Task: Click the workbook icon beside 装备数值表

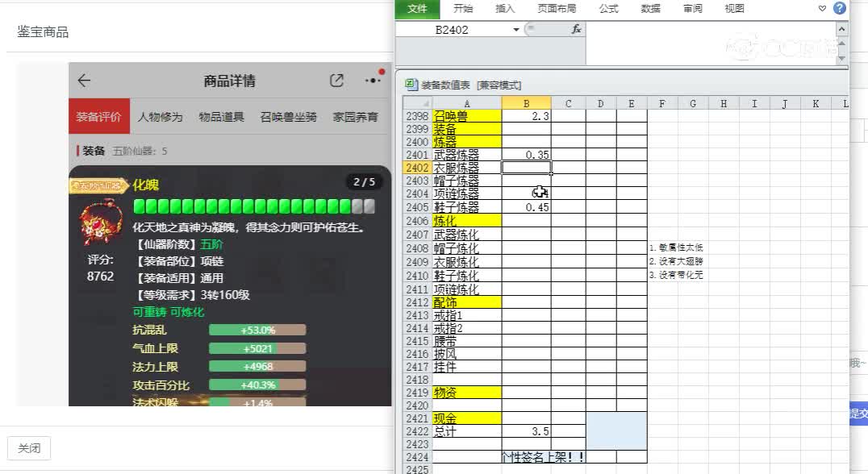Action: (411, 85)
